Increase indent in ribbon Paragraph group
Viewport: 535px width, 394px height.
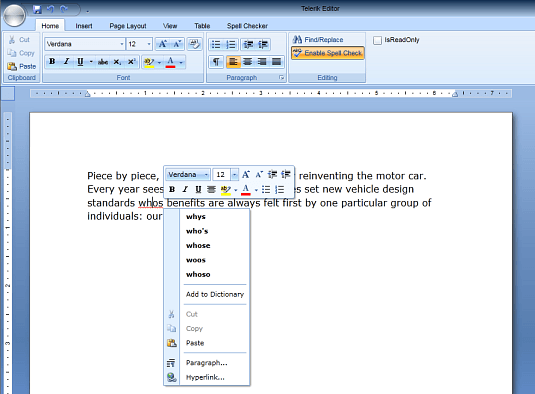point(263,44)
